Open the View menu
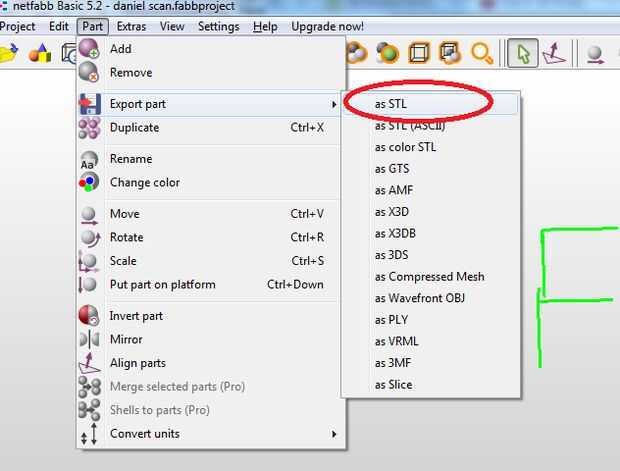620x471 pixels. [x=172, y=26]
